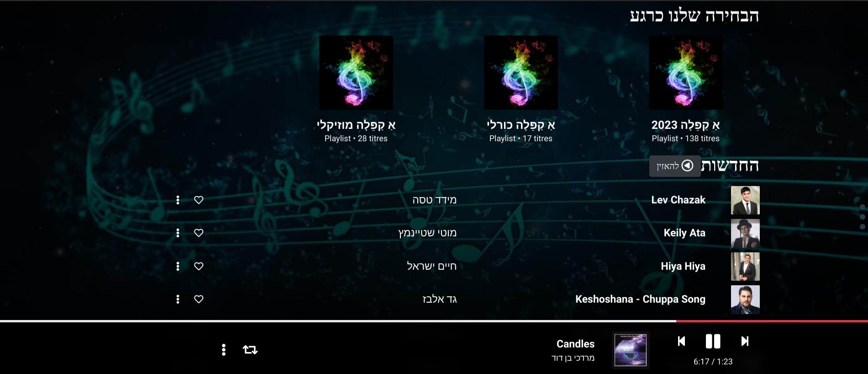Image resolution: width=868 pixels, height=374 pixels.
Task: Open Candles album art in player
Action: [x=631, y=350]
